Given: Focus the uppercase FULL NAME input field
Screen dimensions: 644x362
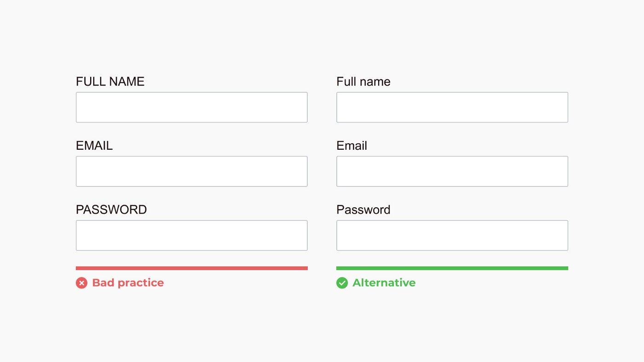Looking at the screenshot, I should 192,107.
